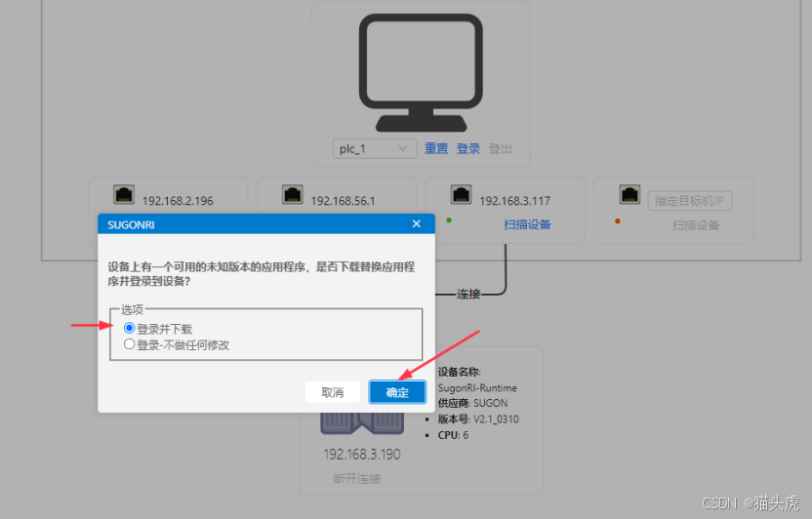
Task: Click the 供应商 SUGON entry
Action: coord(472,403)
